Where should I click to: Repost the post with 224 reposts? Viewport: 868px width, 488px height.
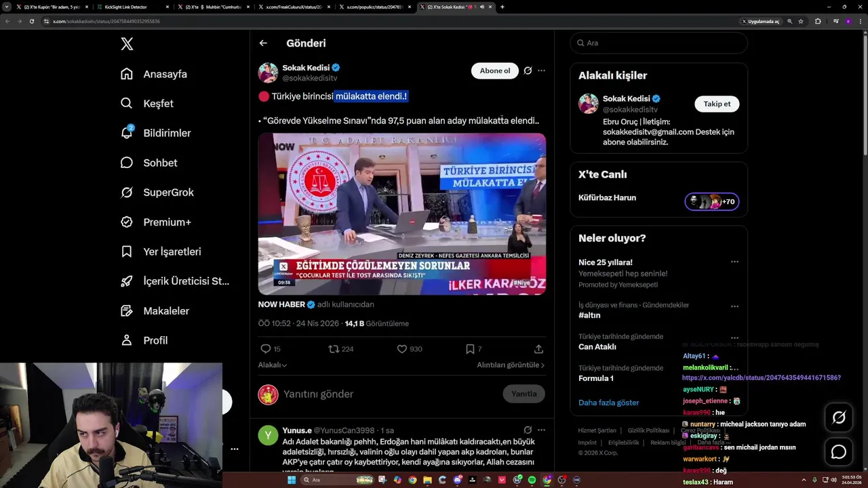[x=333, y=349]
